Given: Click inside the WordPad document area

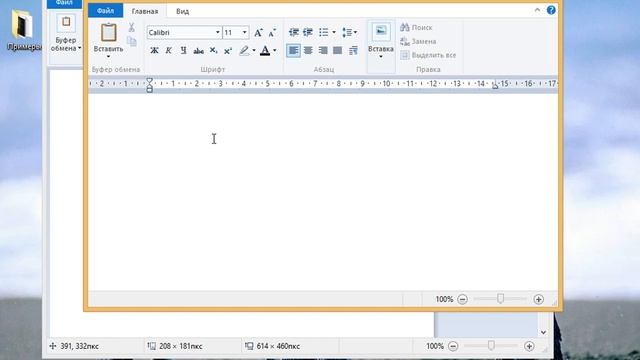Looking at the screenshot, I should 322,192.
